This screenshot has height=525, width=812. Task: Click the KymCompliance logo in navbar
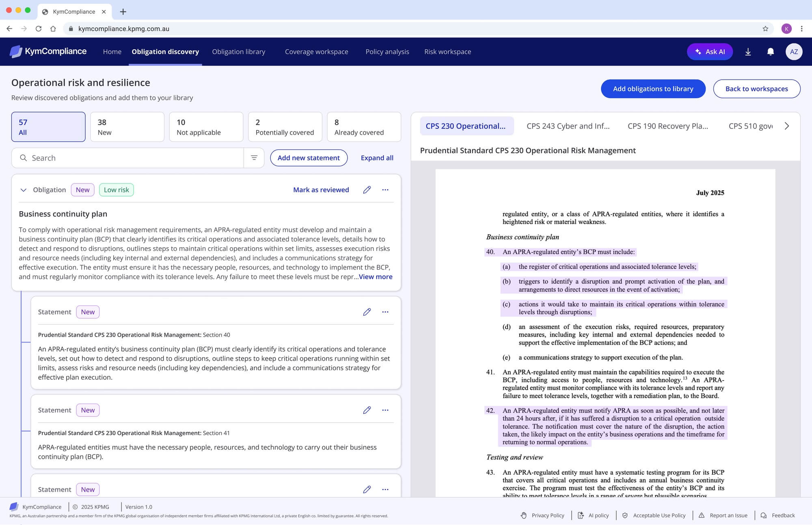pyautogui.click(x=48, y=52)
